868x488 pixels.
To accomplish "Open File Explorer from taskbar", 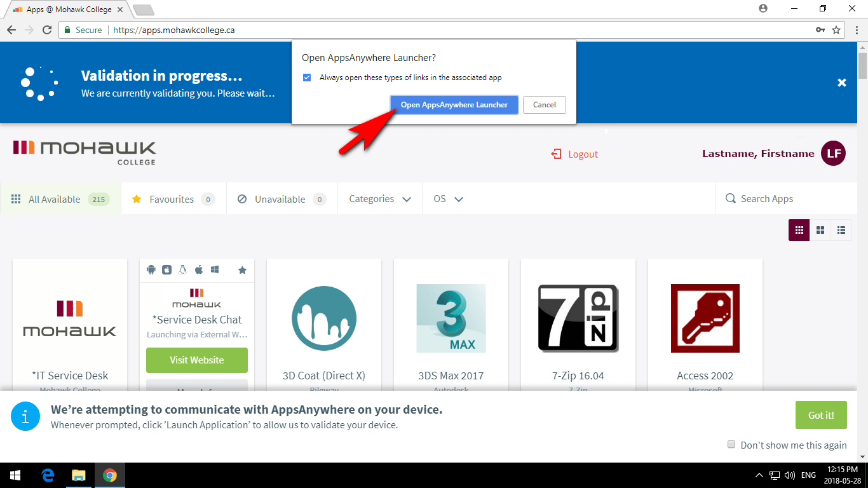I will pos(78,475).
